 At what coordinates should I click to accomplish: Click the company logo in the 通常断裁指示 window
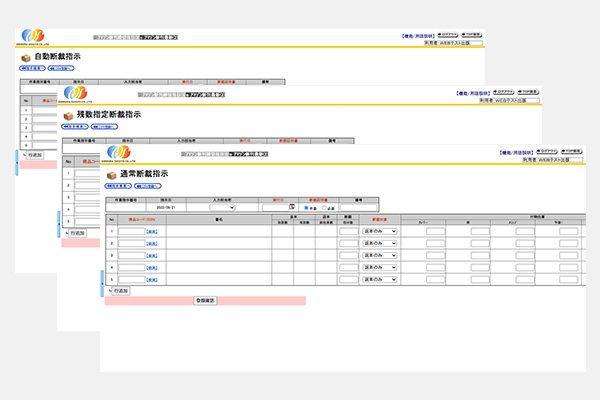coord(119,153)
